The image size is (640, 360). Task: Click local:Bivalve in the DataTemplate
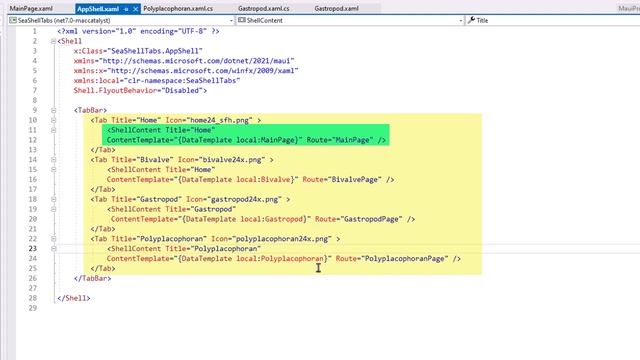coord(264,180)
